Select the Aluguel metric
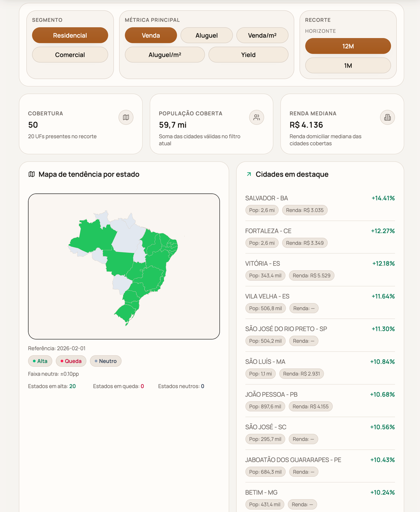Image resolution: width=420 pixels, height=512 pixels. pos(206,35)
